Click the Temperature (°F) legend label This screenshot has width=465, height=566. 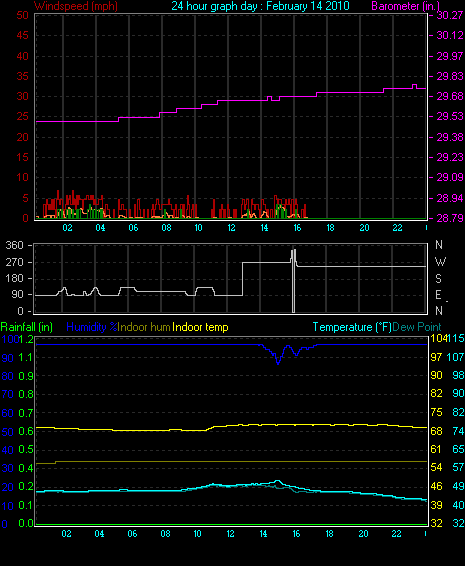(x=352, y=327)
